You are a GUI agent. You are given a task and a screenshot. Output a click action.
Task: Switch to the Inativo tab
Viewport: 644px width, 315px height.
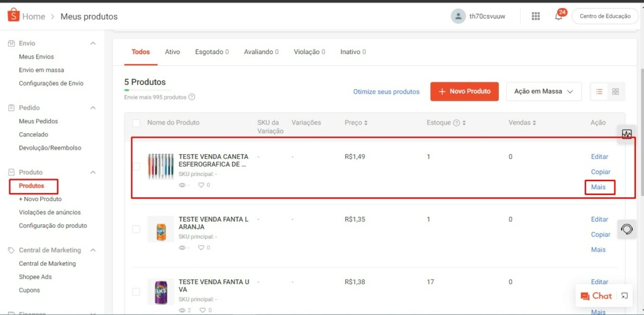coord(353,52)
